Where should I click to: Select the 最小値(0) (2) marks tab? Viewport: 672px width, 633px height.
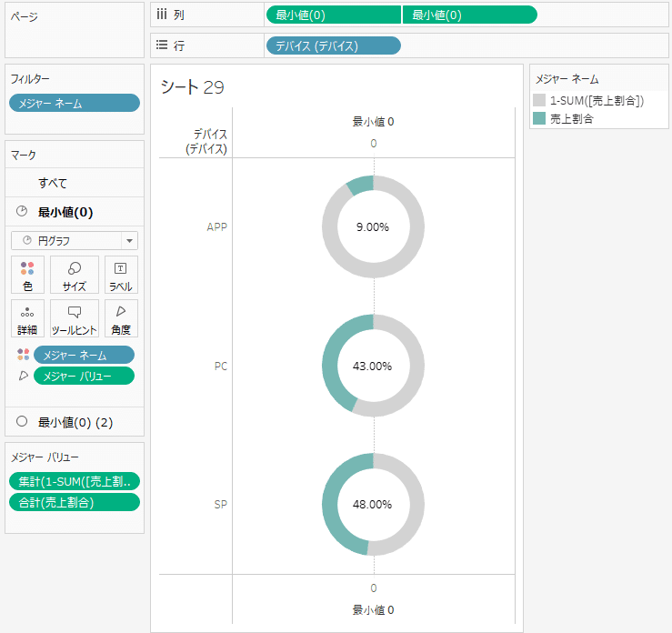tap(75, 422)
